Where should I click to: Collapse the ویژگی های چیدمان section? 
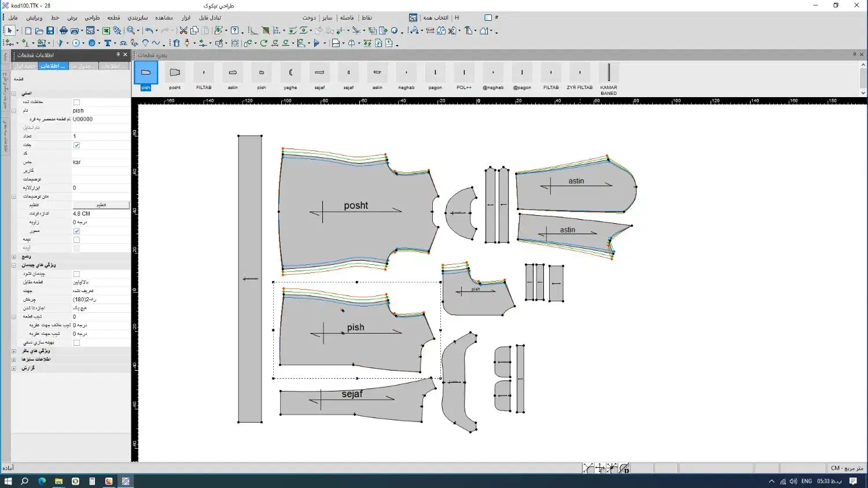pyautogui.click(x=14, y=265)
